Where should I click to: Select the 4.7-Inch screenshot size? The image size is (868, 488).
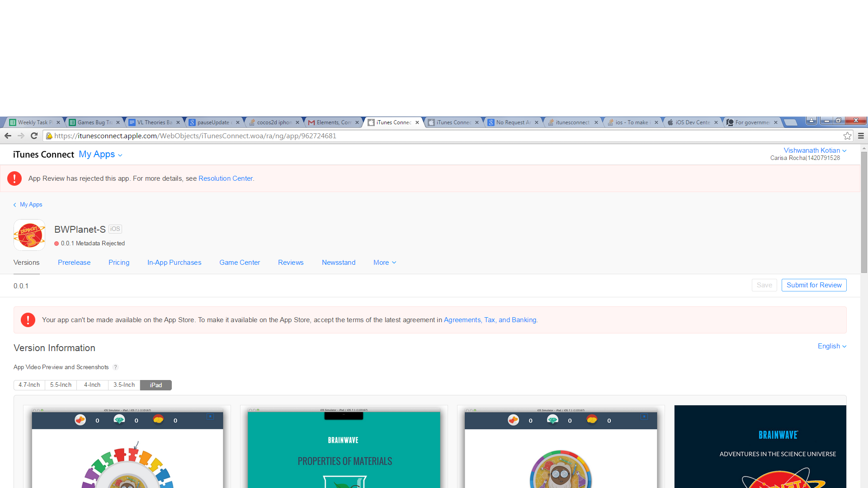29,385
